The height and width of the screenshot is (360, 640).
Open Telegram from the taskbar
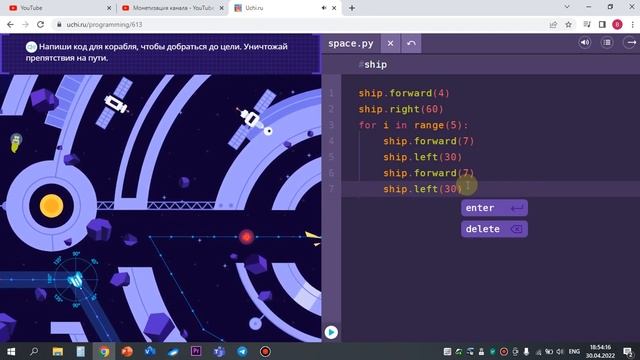(x=242, y=351)
